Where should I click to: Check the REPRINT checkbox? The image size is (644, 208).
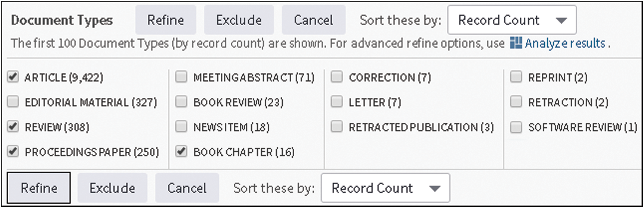(517, 77)
